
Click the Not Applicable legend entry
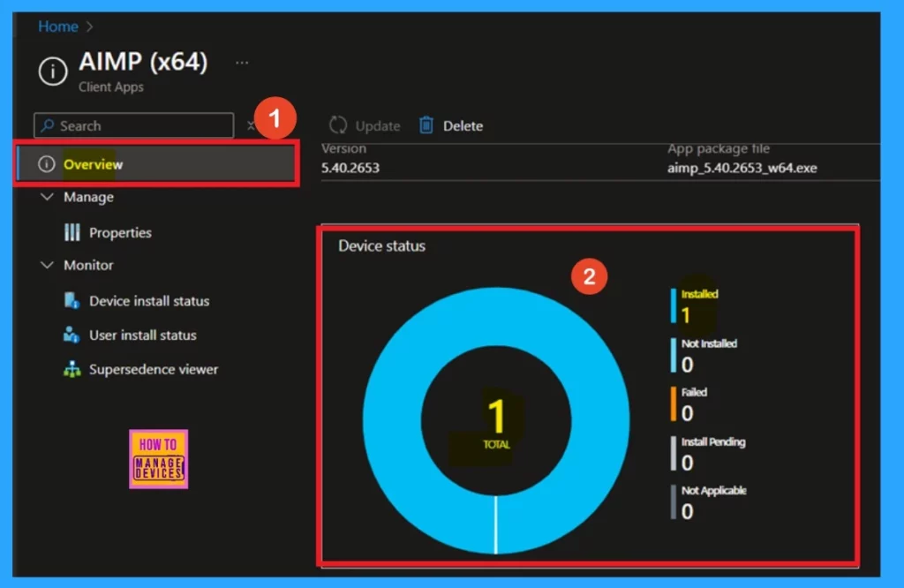point(709,501)
